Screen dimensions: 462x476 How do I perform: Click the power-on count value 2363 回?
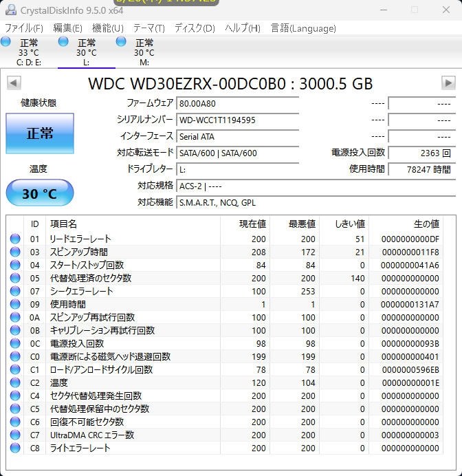click(422, 153)
